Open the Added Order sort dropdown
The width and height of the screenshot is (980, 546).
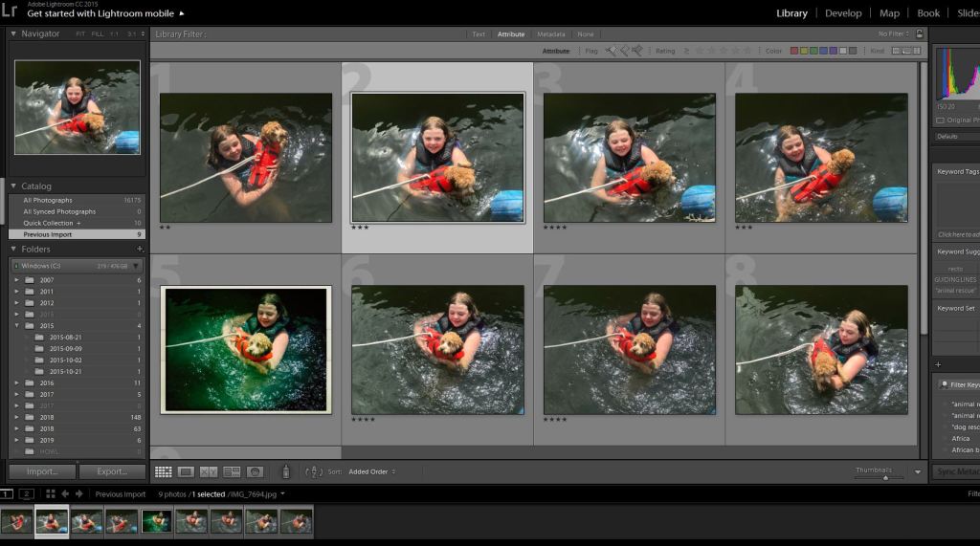371,471
